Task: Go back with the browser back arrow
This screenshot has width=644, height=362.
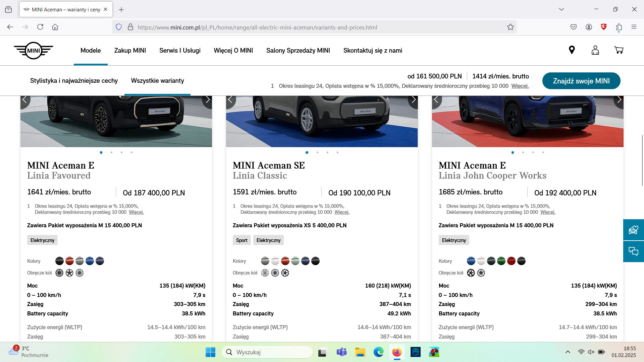Action: click(10, 27)
